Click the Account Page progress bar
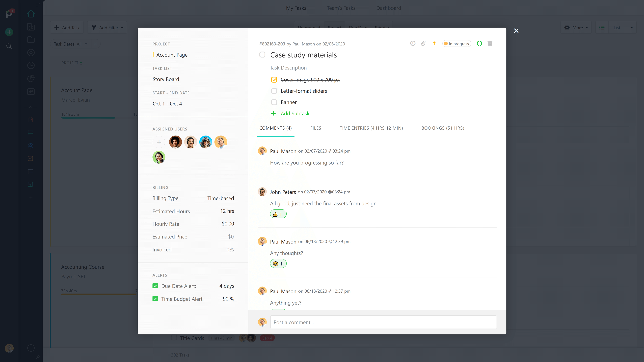 point(88,117)
